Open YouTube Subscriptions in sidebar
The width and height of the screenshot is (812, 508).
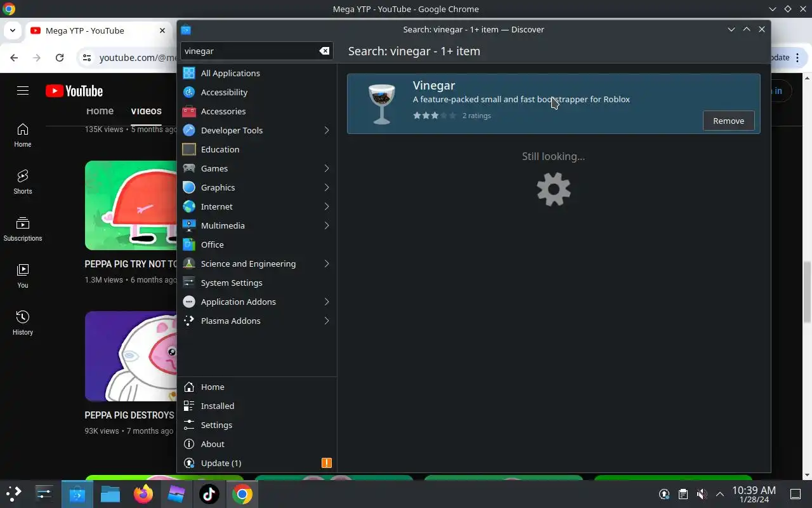(23, 229)
